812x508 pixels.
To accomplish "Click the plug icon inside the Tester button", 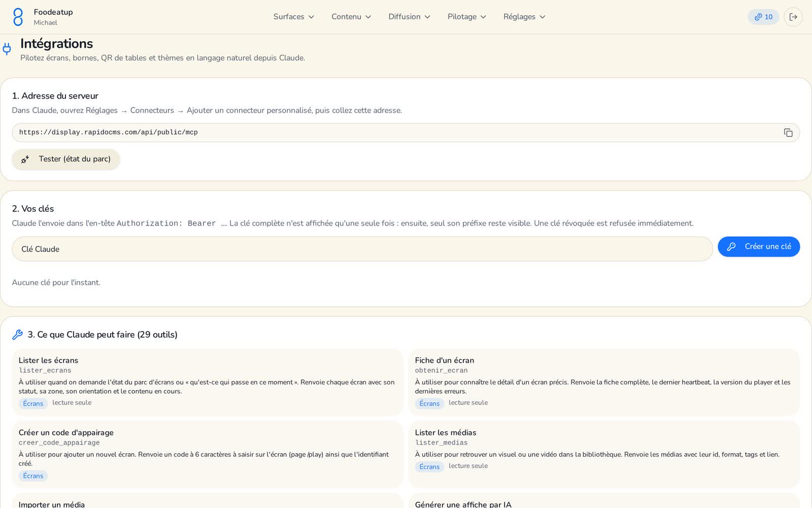I will pyautogui.click(x=25, y=160).
